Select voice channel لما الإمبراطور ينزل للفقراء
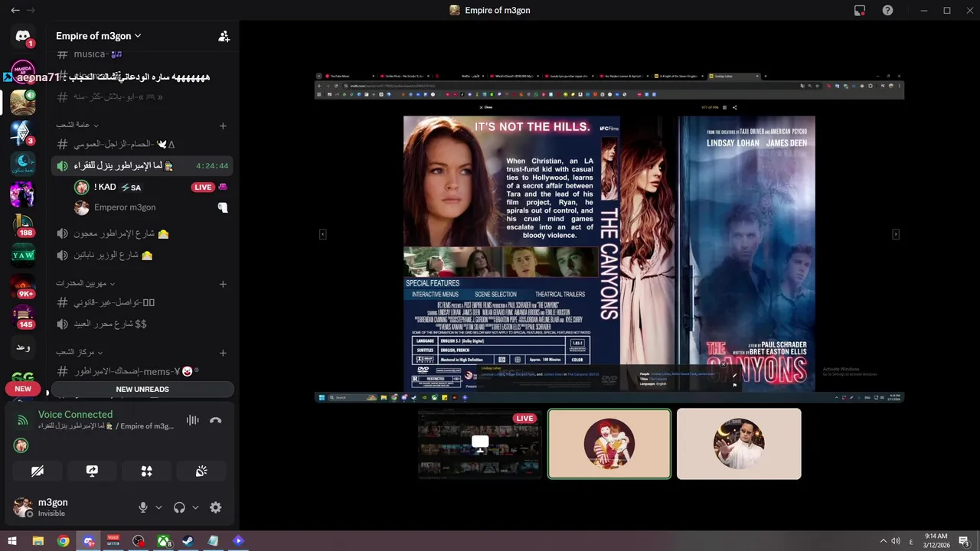980x551 pixels. pos(142,165)
